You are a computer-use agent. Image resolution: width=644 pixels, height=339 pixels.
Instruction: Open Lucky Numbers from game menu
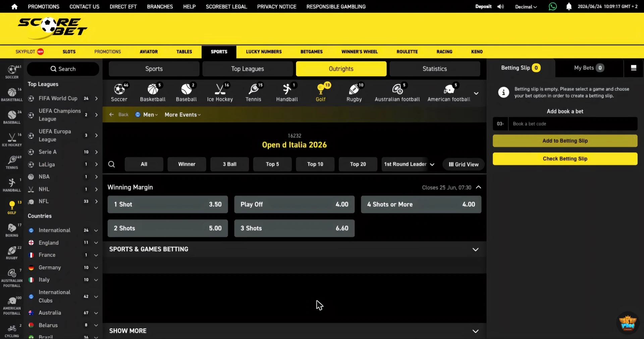[x=264, y=52]
